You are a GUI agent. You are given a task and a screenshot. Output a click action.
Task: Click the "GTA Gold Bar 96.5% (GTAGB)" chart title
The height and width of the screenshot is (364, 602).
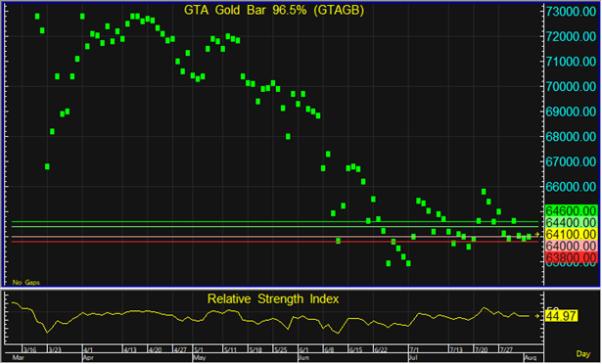click(274, 10)
